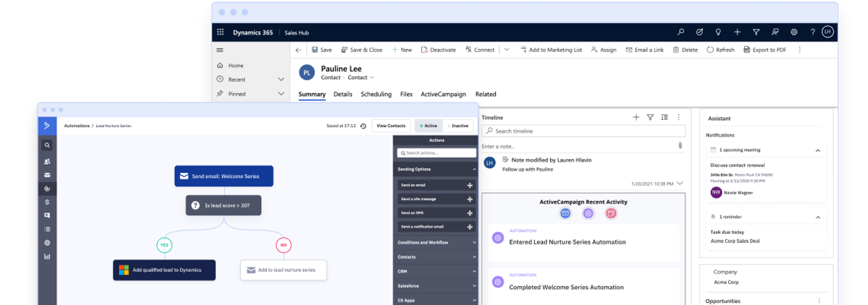Click the waffle app launcher icon
The width and height of the screenshot is (868, 305).
pos(220,32)
